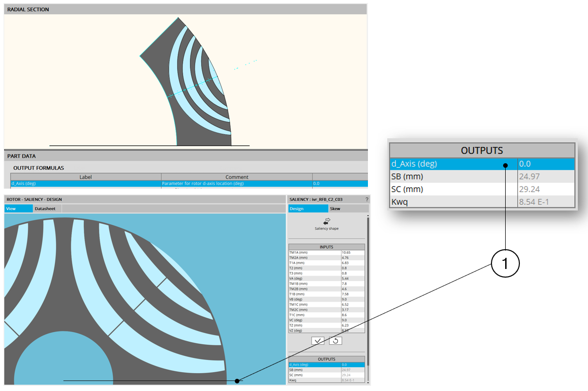Click the Comment column header

point(236,177)
